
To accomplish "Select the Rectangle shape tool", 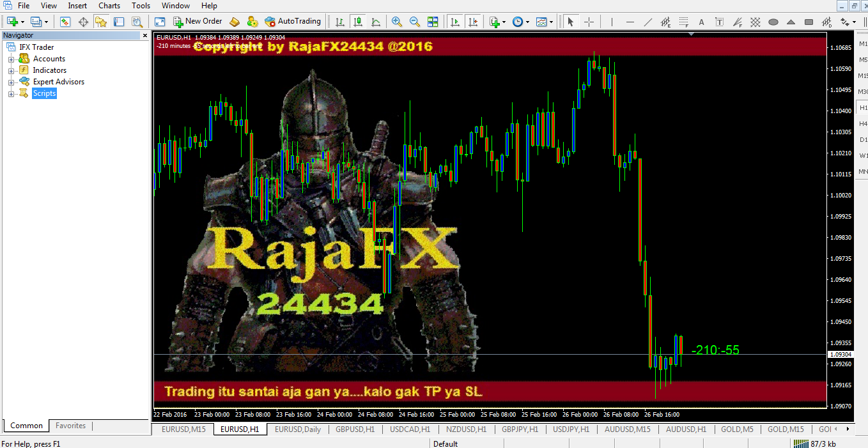I will coord(809,22).
